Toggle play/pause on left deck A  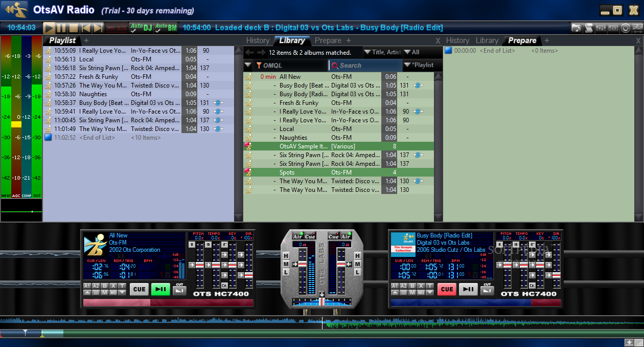pos(160,289)
